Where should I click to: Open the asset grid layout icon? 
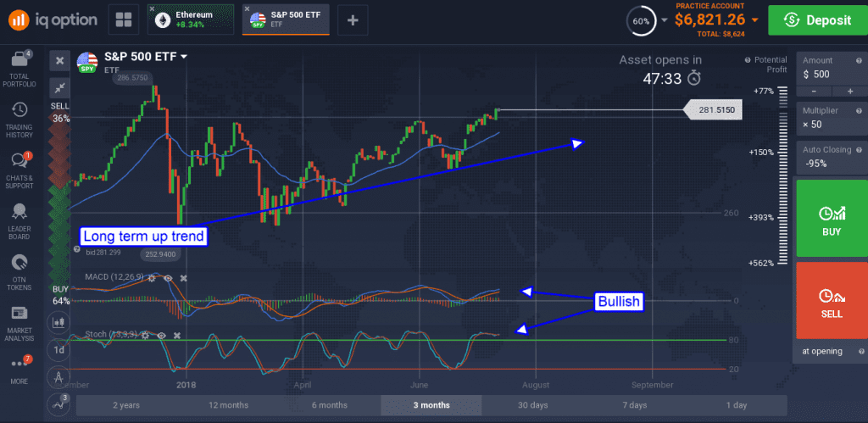point(123,20)
